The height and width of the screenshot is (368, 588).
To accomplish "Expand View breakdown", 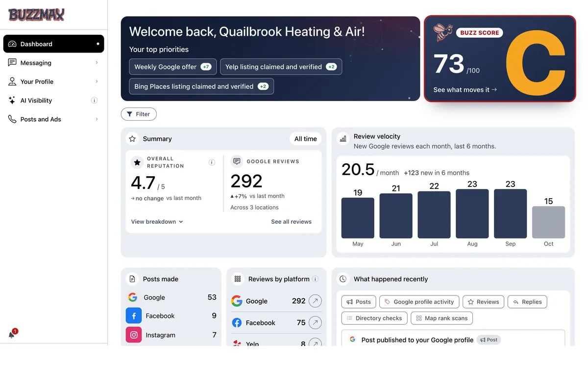I will [x=157, y=222].
